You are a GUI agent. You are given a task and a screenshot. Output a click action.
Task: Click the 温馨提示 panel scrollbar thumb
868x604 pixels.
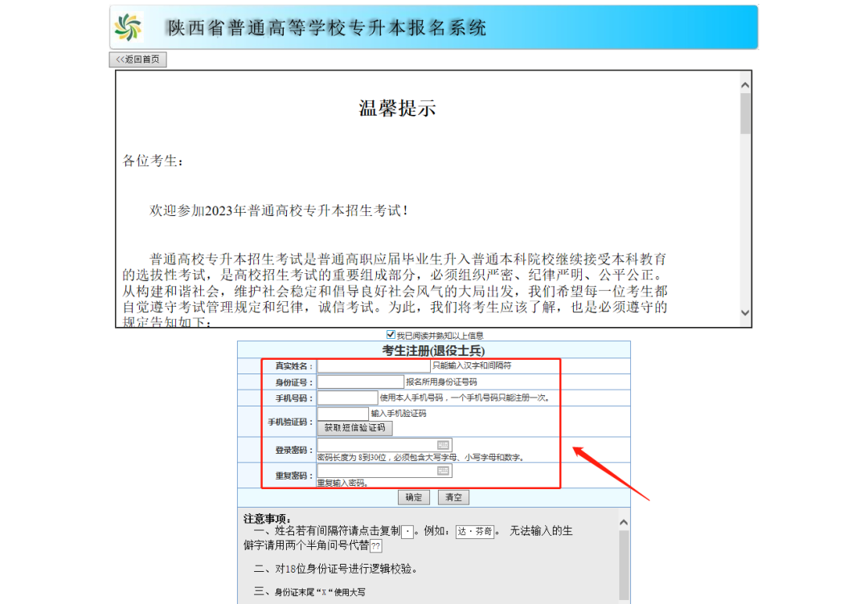745,112
